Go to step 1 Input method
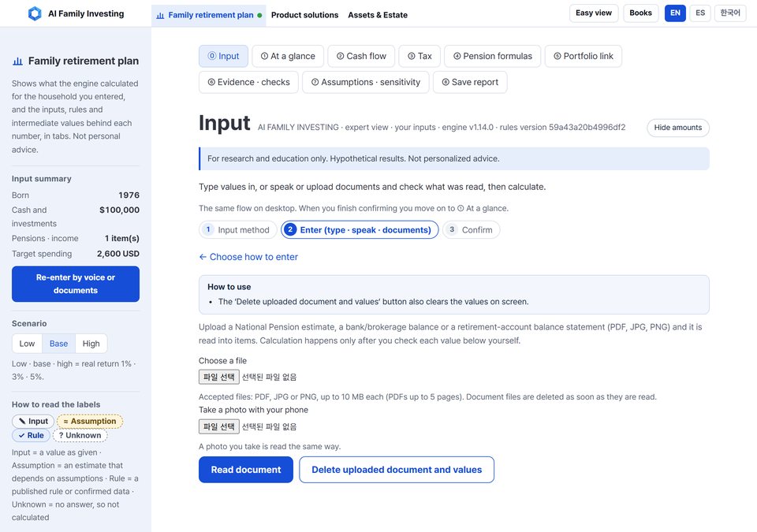Screen dimensions: 757x532 [237, 230]
